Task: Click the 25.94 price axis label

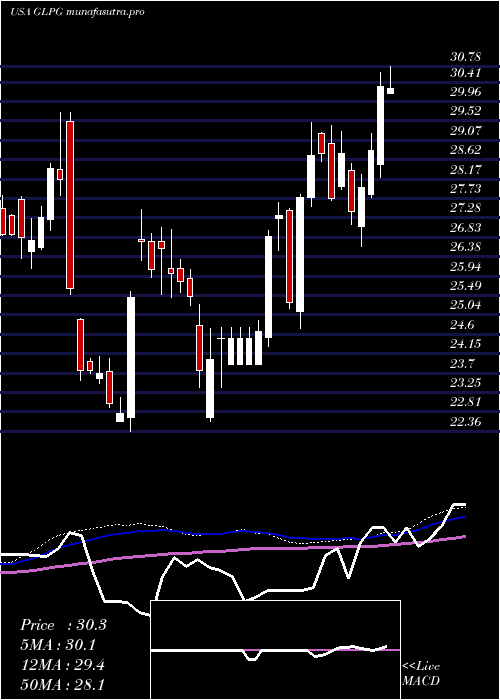Action: tap(466, 267)
